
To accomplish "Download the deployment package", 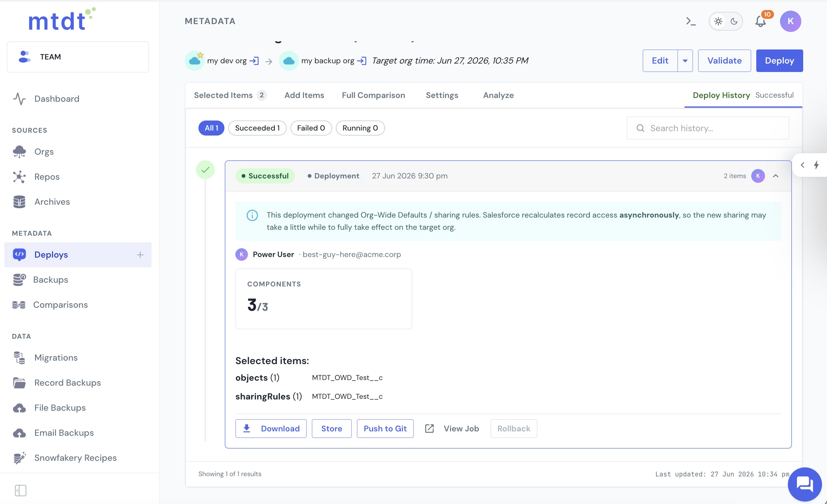I will (x=270, y=429).
